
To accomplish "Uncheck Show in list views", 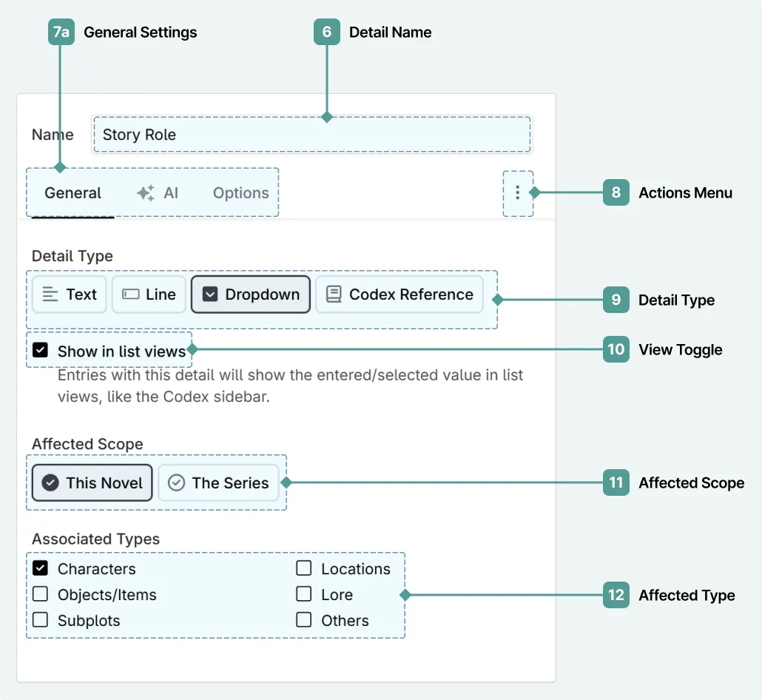I will [41, 350].
